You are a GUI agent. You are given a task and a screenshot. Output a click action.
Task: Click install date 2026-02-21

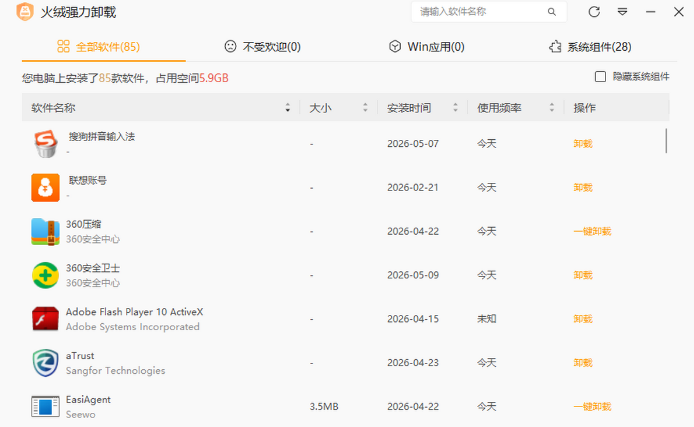[x=413, y=188]
